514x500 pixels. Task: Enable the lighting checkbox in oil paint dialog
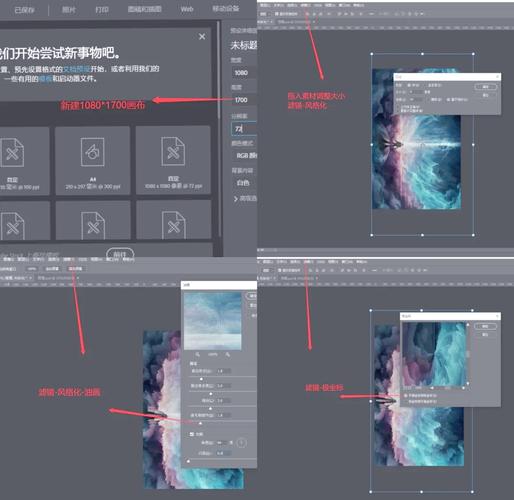tap(192, 434)
